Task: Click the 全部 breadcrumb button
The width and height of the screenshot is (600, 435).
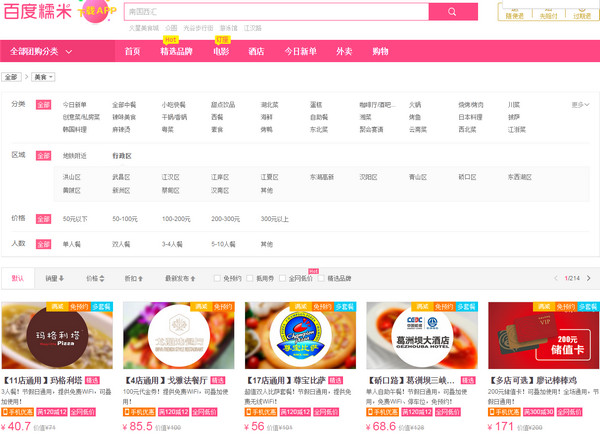Action: [11, 77]
